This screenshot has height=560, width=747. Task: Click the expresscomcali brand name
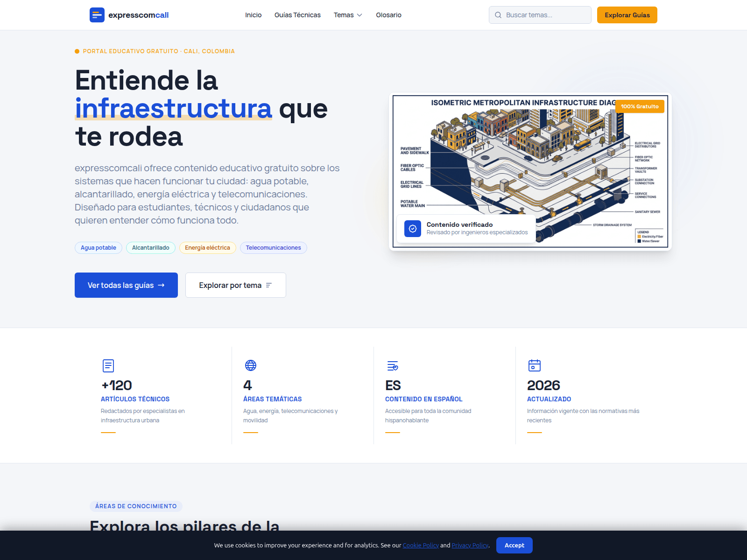tap(139, 15)
